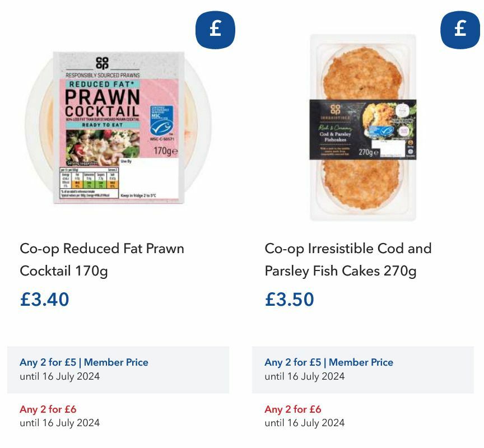Click the pound badge on Prawn Cocktail
Viewport: 484px width, 448px height.
[215, 30]
